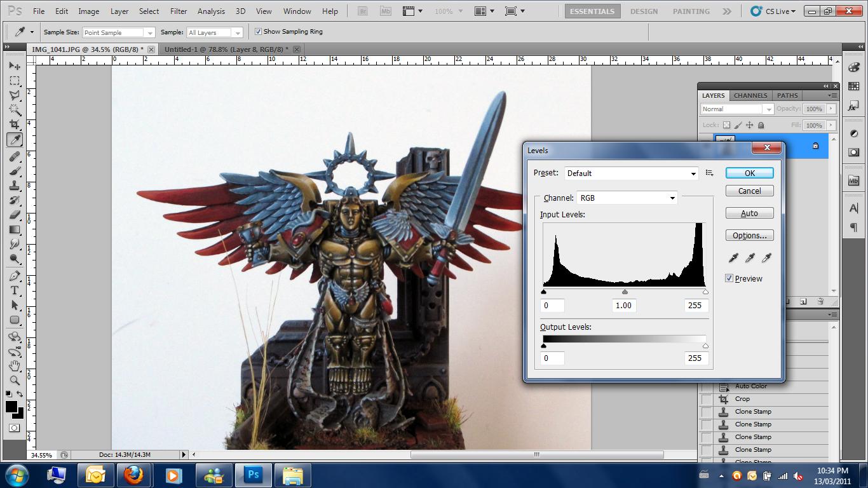The width and height of the screenshot is (868, 488).
Task: Click the foreground color swatch
Action: pos(11,407)
